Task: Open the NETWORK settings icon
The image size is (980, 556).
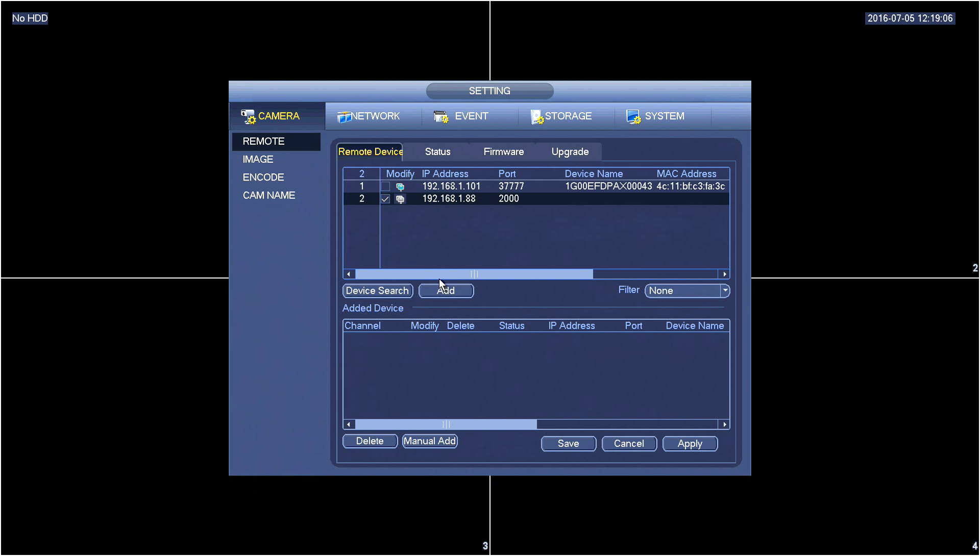Action: click(x=344, y=117)
